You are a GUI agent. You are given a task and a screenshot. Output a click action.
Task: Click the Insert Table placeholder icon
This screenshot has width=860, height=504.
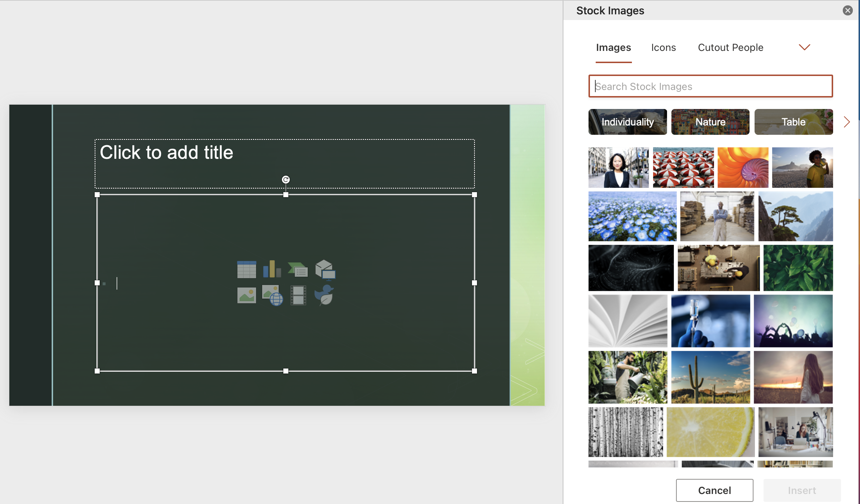(x=246, y=270)
